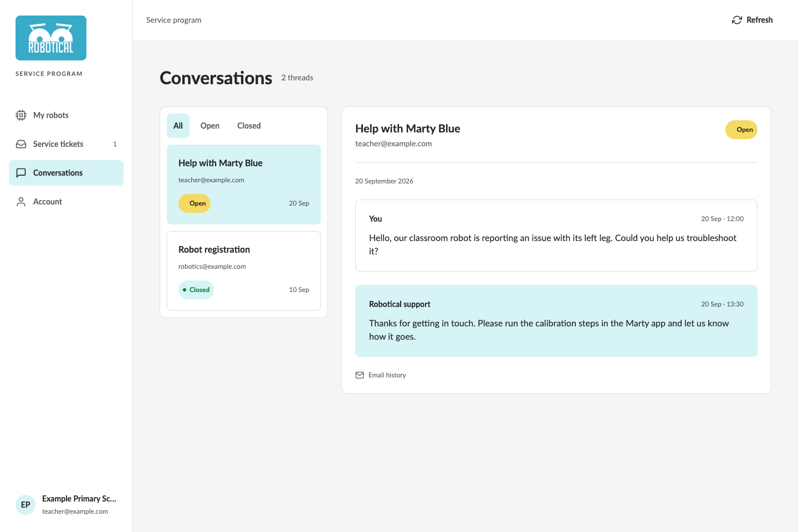Viewport: 798px width, 532px height.
Task: Click teacher@example.com under thread title
Action: [x=393, y=144]
